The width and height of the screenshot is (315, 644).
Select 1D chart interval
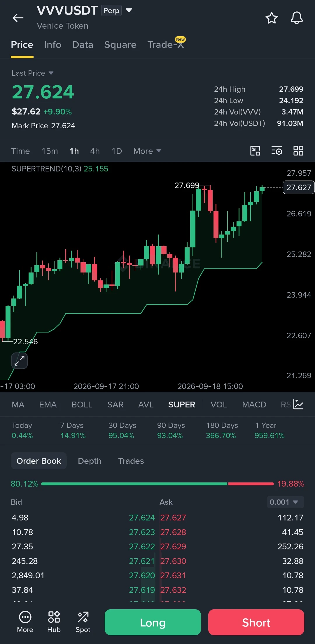[117, 151]
